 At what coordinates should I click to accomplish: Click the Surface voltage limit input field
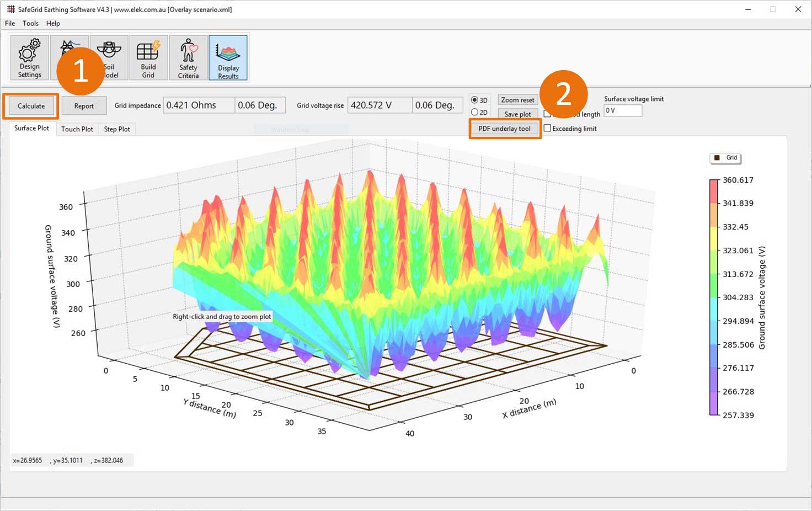click(x=622, y=110)
